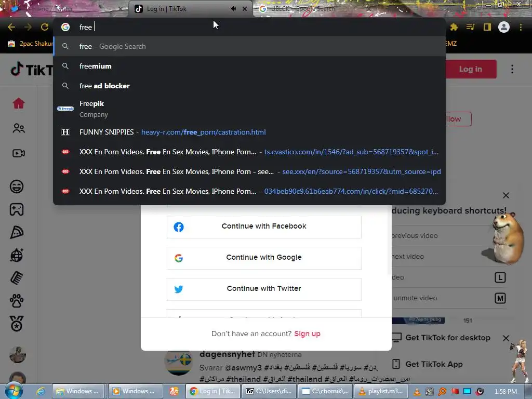Click the Chrome forward arrow
Viewport: 532px width, 399px height.
pyautogui.click(x=28, y=27)
